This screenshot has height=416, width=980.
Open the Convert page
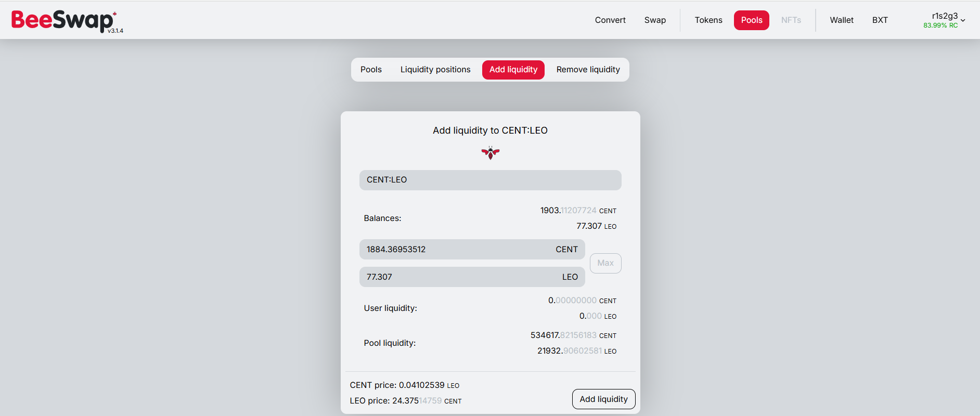pos(610,20)
